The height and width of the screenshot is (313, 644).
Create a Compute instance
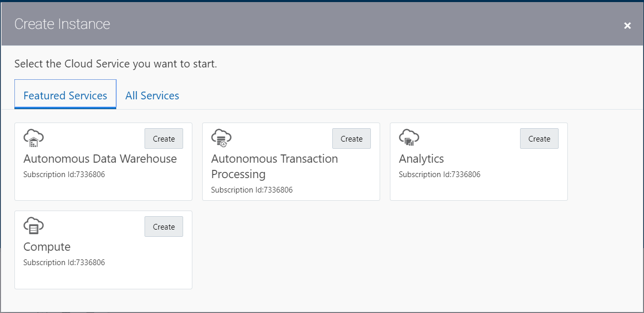164,226
